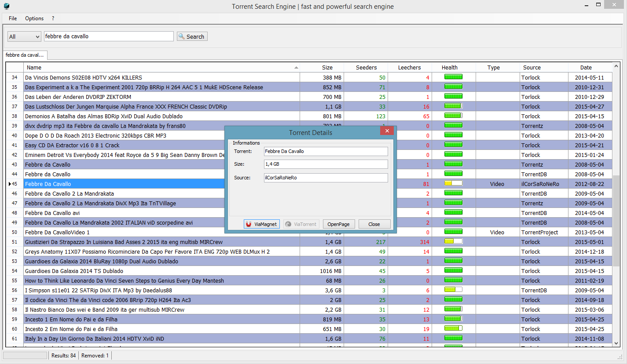627x364 pixels.
Task: Click the Search button with magnifier icon
Action: [x=192, y=36]
